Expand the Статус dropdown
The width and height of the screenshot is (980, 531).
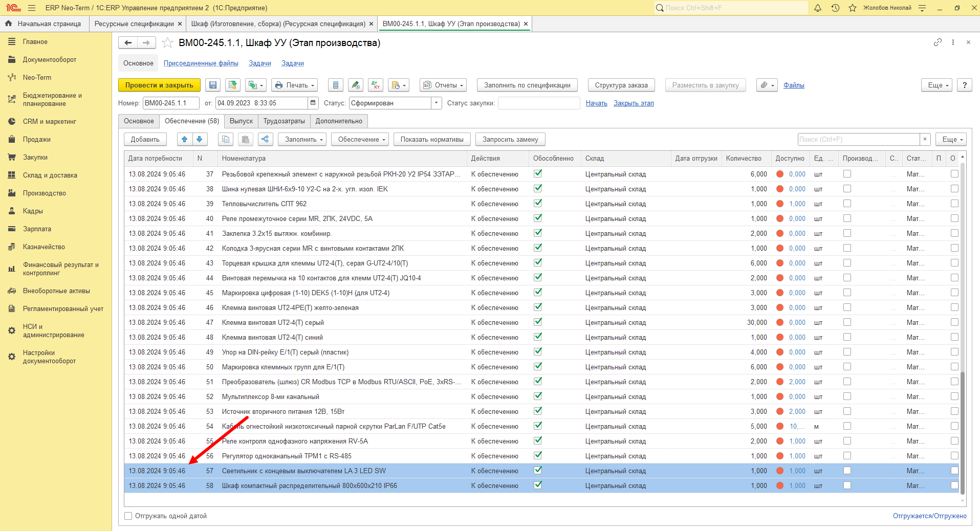point(437,103)
